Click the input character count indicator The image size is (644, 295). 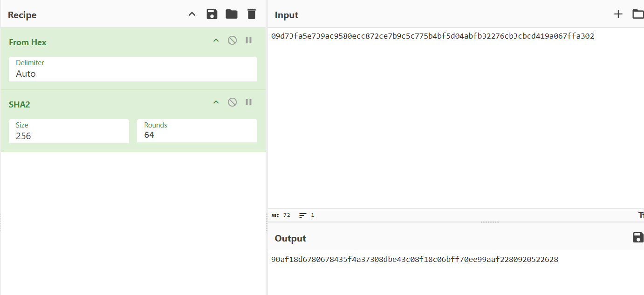point(281,215)
